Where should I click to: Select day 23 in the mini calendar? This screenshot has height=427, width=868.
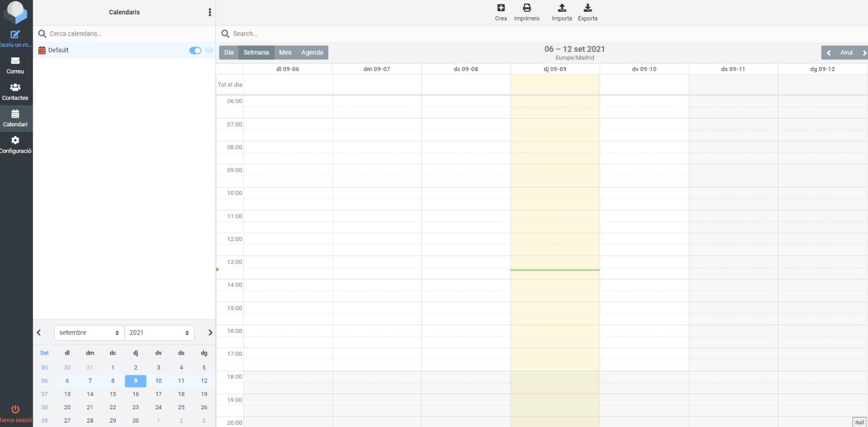135,408
